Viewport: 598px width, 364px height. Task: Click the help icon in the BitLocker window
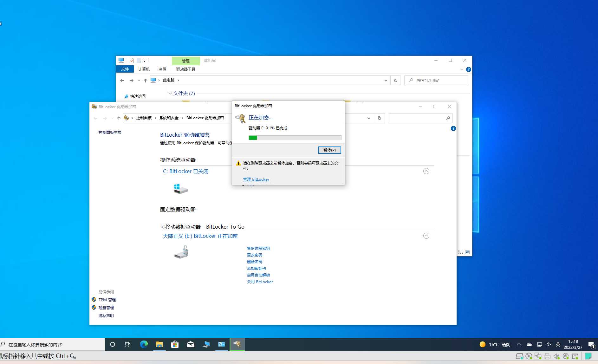click(453, 128)
